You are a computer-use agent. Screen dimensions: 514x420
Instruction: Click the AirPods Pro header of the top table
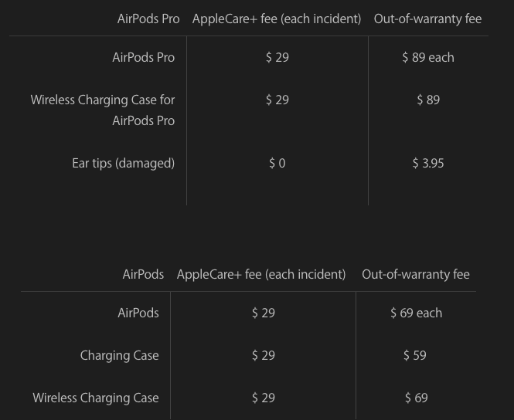click(148, 19)
